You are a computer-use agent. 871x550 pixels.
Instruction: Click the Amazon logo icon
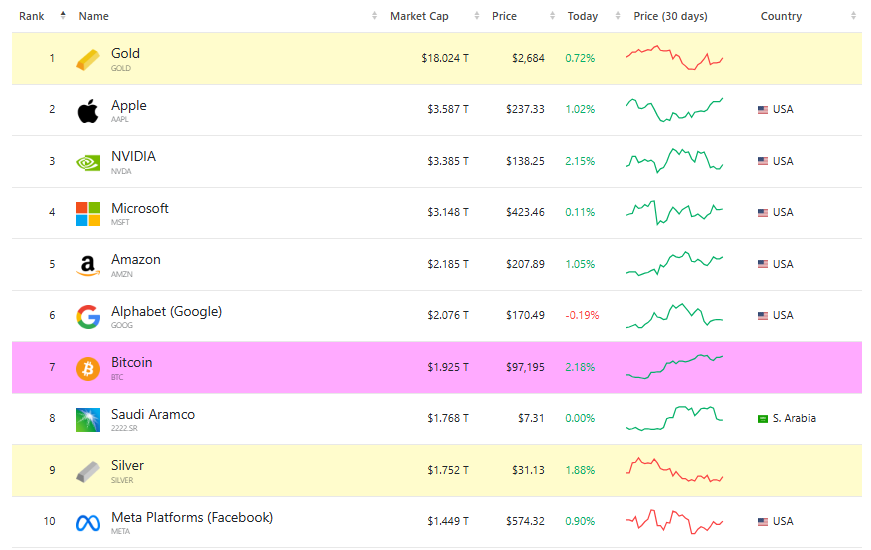[x=88, y=266]
